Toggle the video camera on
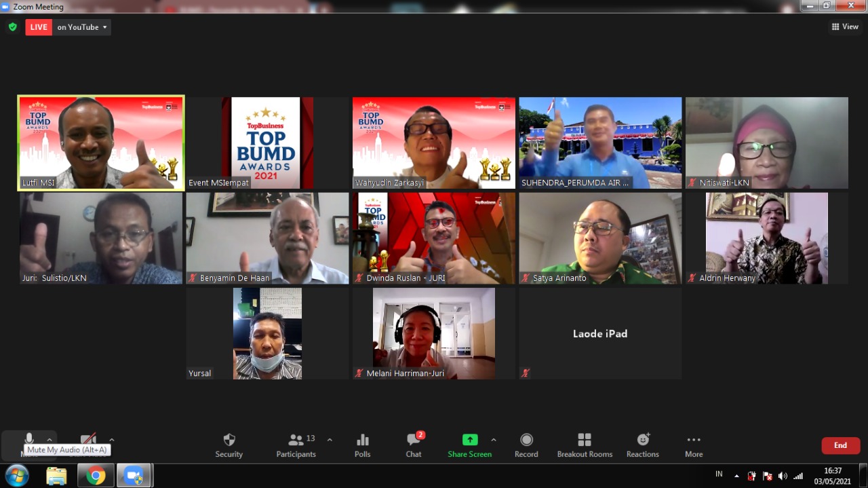Viewport: 868px width, 488px height. [x=88, y=439]
